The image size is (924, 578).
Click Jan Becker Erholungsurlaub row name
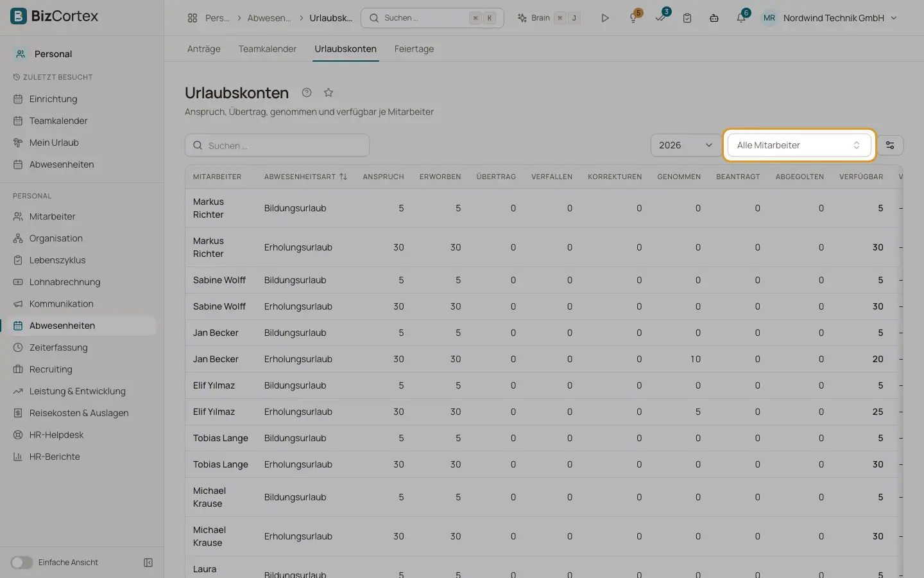click(216, 359)
